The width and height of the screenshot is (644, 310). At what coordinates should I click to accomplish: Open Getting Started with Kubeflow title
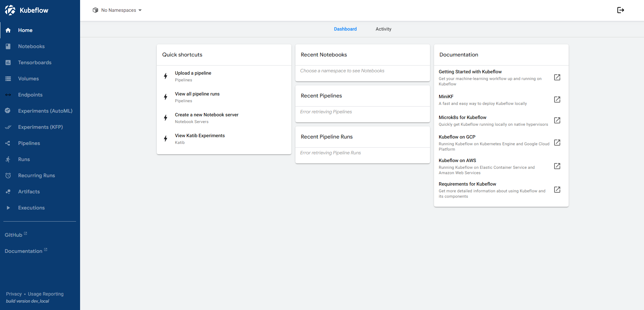point(470,72)
